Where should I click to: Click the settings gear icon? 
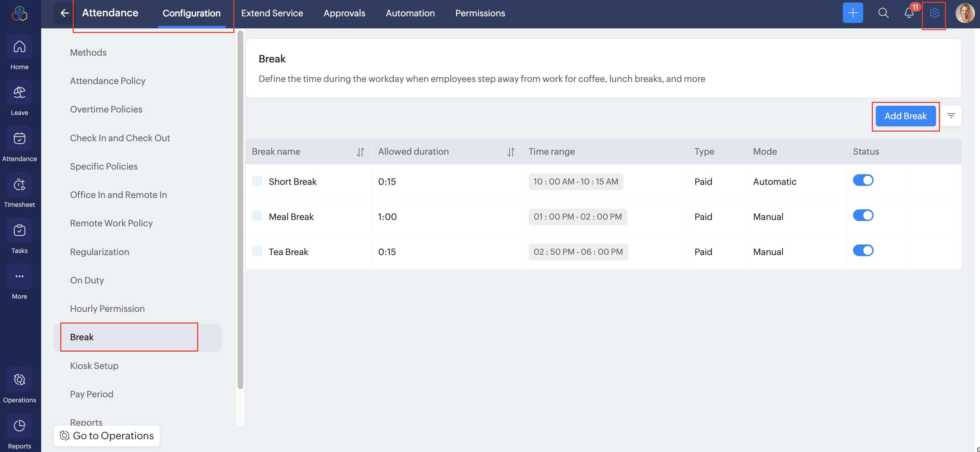[934, 13]
